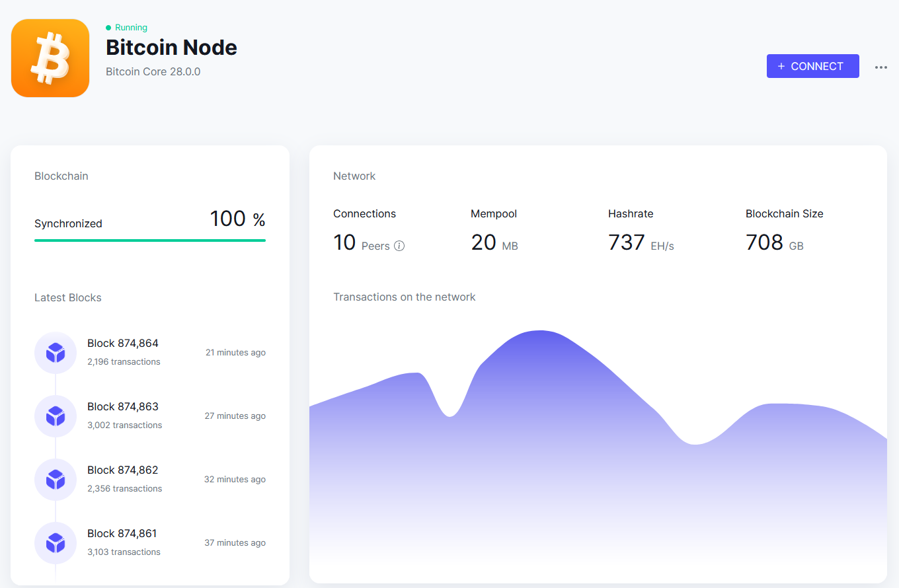Select the Block 874,862 title
The image size is (899, 588).
(x=123, y=470)
